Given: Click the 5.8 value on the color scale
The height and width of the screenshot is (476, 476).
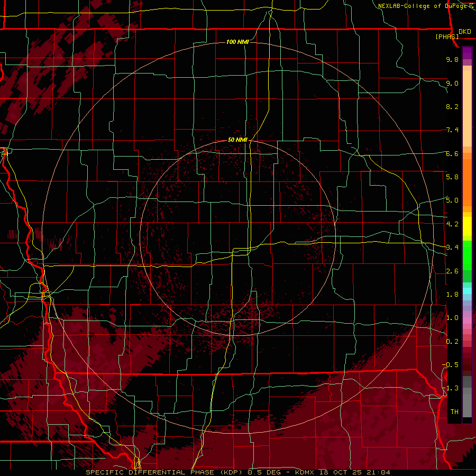Looking at the screenshot, I should [x=452, y=177].
